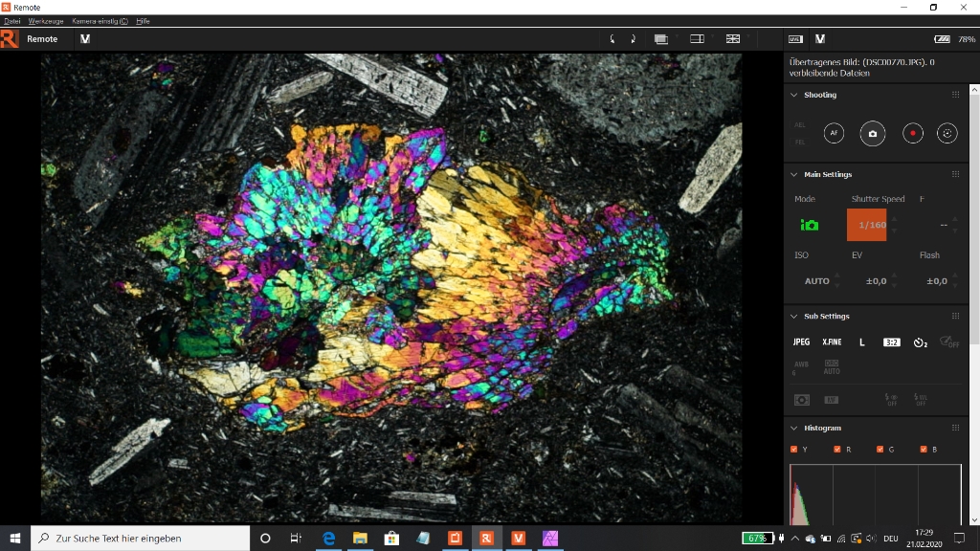Uncheck the Y luminance histogram checkbox
Image resolution: width=980 pixels, height=551 pixels.
coord(794,450)
